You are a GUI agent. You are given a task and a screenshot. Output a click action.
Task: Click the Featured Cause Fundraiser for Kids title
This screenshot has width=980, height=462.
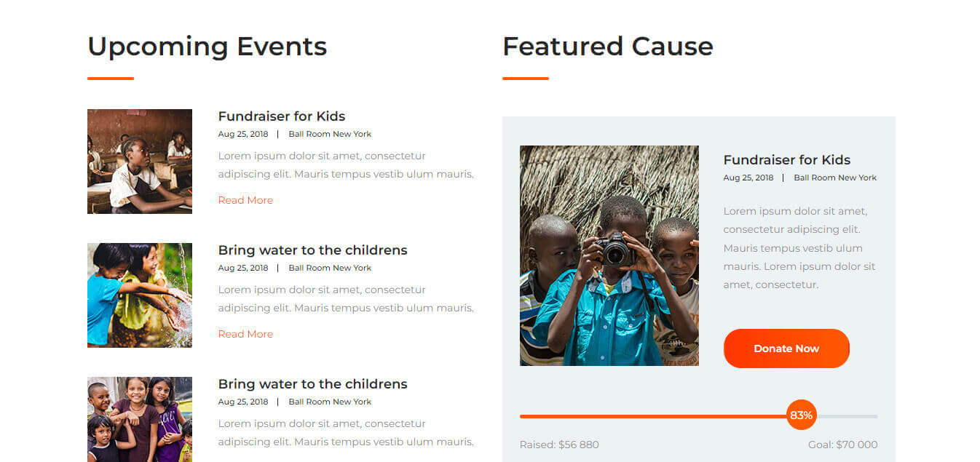(x=787, y=160)
